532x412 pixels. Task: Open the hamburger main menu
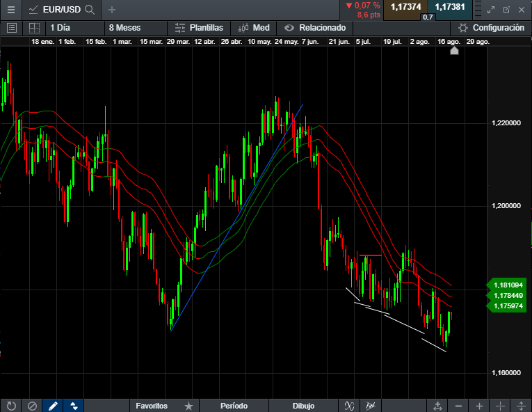[11, 10]
